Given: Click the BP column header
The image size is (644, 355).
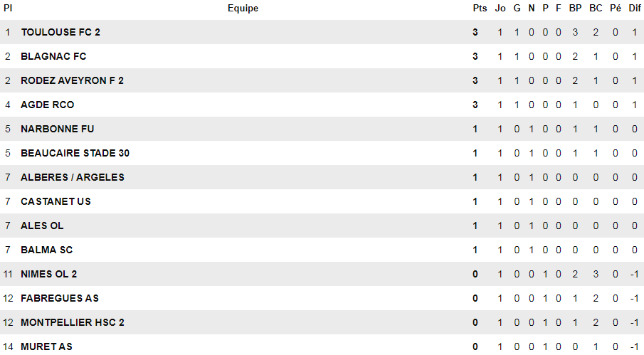Looking at the screenshot, I should click(575, 9).
